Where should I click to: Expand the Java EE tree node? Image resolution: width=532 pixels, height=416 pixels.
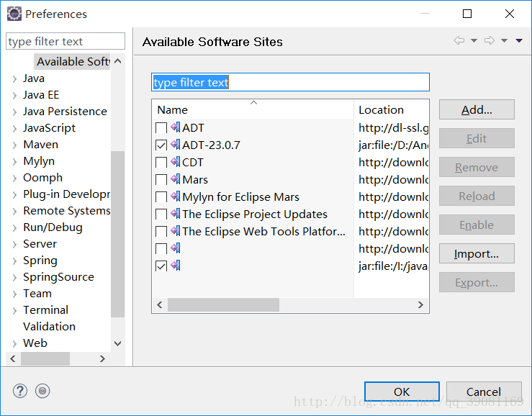[14, 96]
